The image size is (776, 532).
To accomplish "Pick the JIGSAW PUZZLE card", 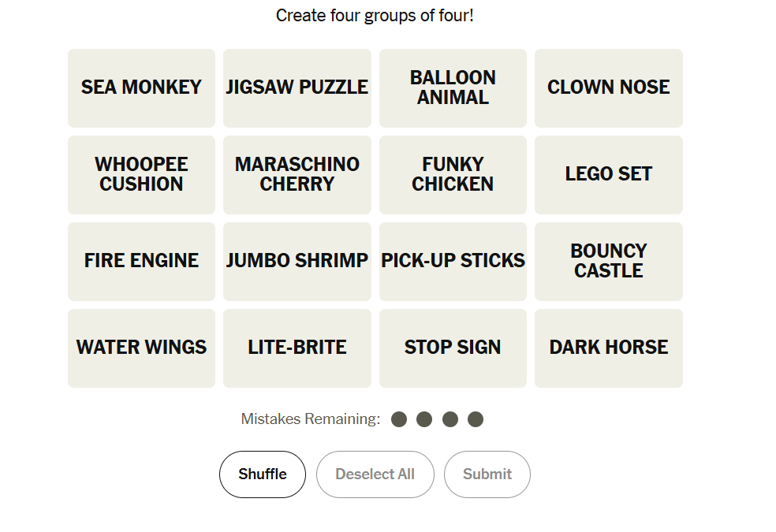I will pos(297,87).
